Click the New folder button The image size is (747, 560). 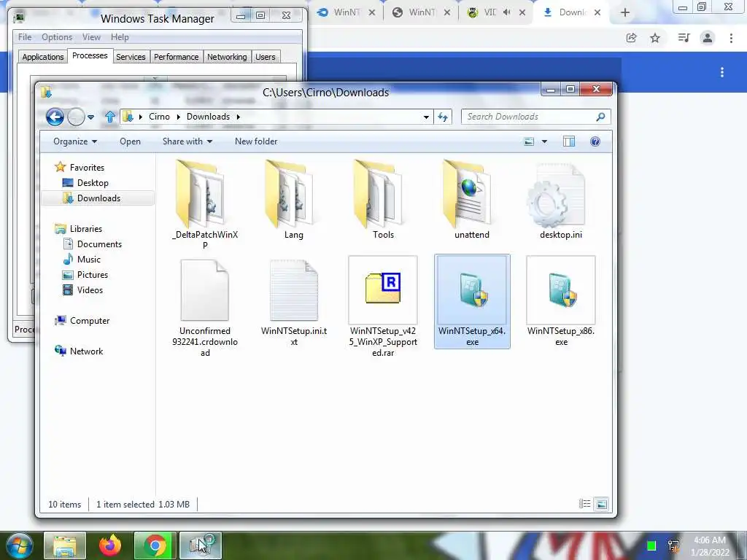click(256, 141)
